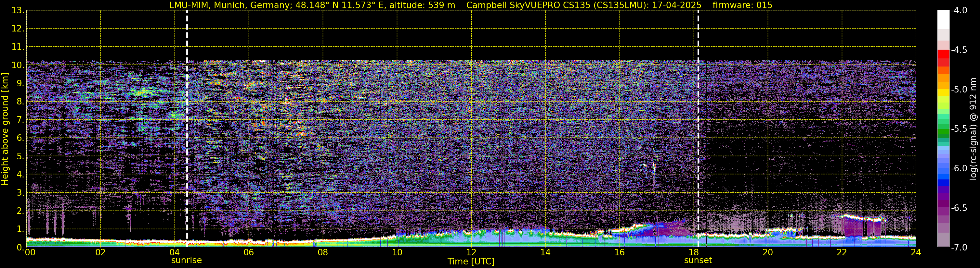Click the 'log(rc-signal) @ 912 nm' colorbar label
The image size is (980, 268).
pos(973,129)
